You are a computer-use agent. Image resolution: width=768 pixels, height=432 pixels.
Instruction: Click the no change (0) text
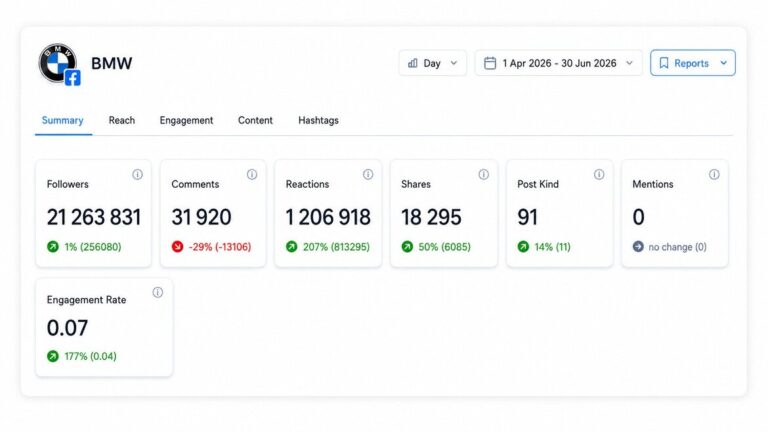coord(678,247)
